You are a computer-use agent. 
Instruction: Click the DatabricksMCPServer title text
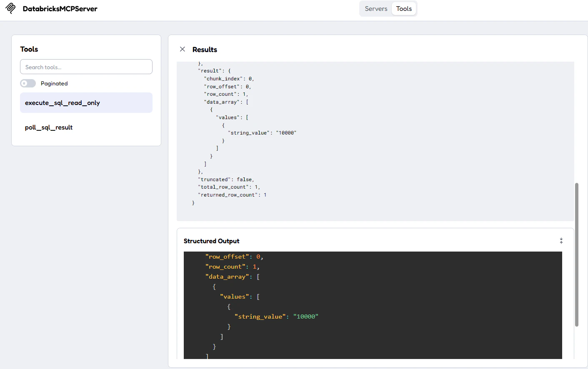tap(60, 9)
